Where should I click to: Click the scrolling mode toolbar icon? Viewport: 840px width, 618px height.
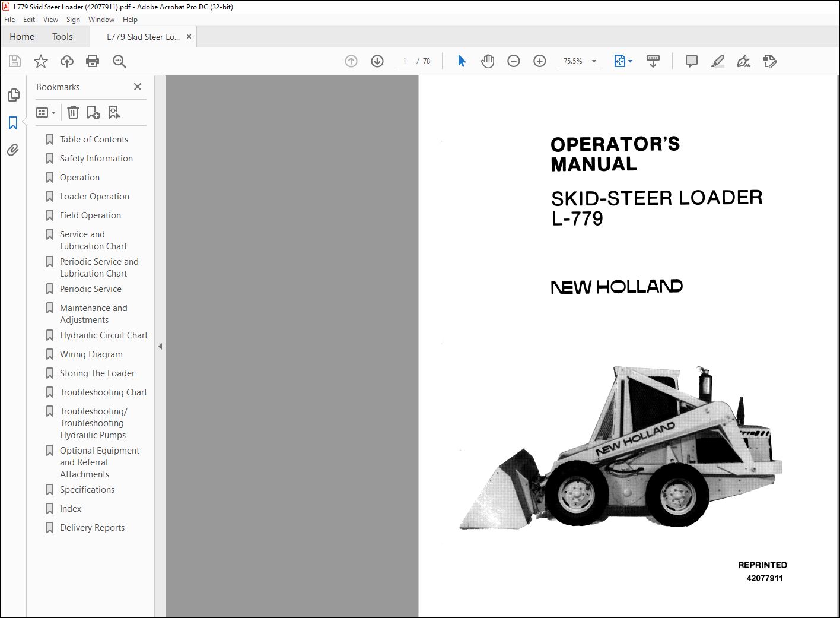[x=653, y=61]
